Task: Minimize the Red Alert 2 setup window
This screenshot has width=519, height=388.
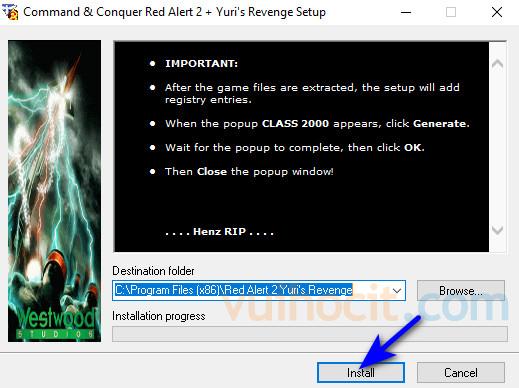Action: tap(406, 12)
